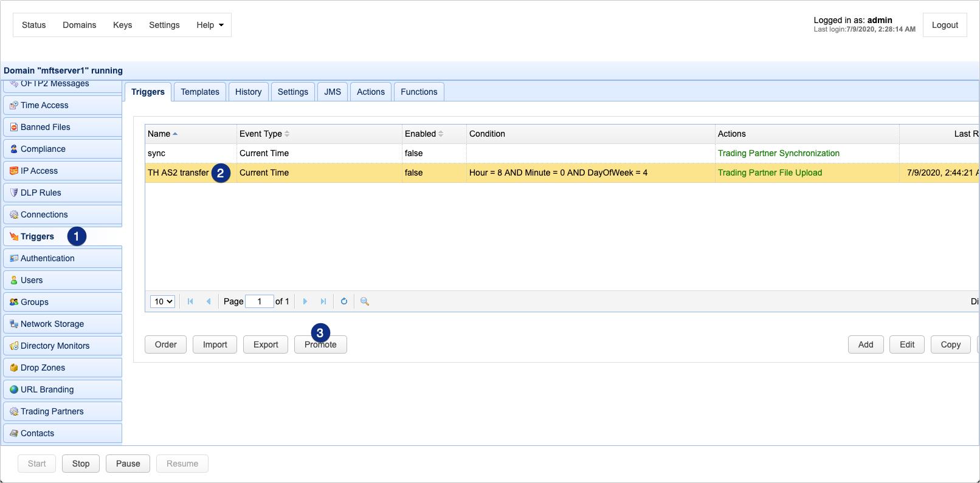Click the Order button
980x483 pixels.
click(x=166, y=344)
